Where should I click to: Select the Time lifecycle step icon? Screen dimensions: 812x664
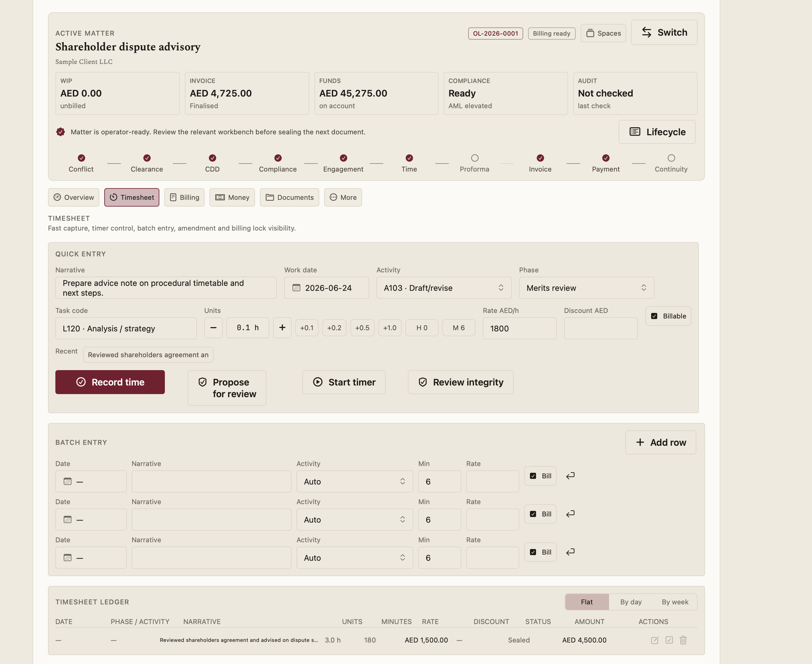tap(409, 158)
